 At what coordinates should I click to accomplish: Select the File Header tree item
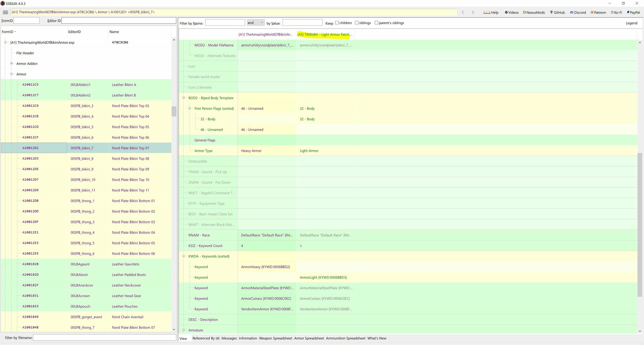(25, 53)
